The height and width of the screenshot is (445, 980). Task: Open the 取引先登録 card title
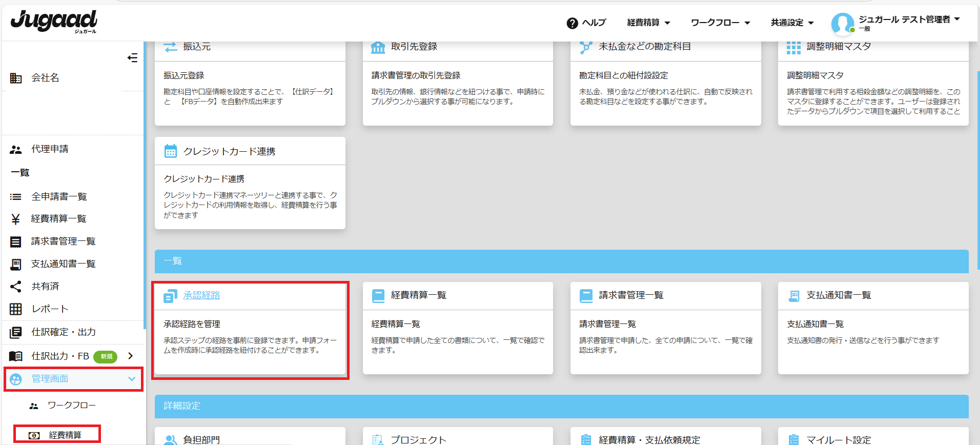click(414, 47)
